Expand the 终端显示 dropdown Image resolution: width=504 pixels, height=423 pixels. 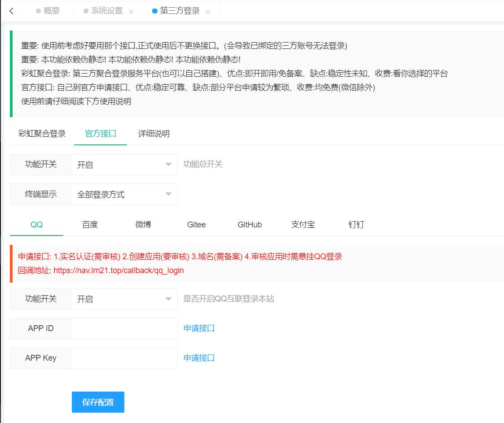(124, 194)
